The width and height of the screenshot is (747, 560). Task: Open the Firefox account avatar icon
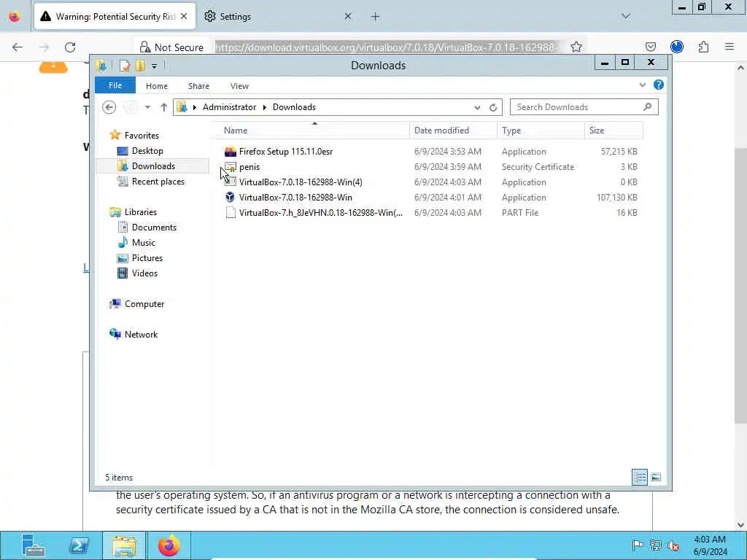[676, 47]
